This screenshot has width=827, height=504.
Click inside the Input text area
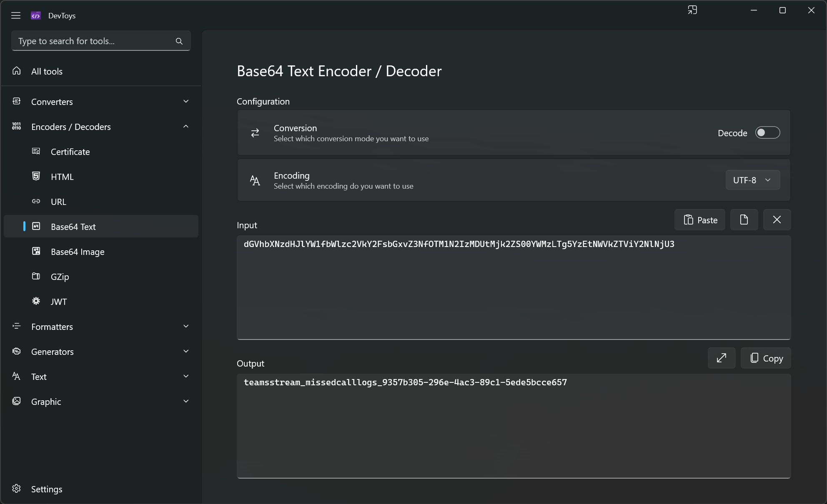point(514,287)
